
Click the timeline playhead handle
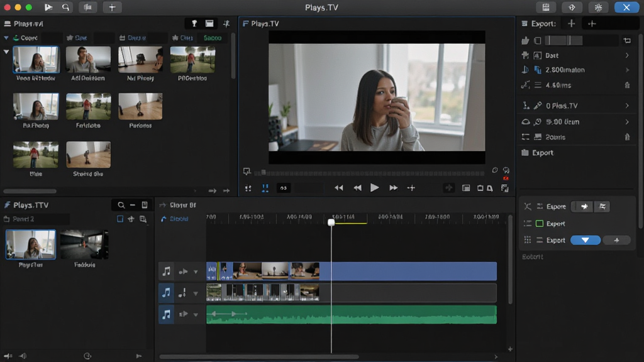click(331, 222)
